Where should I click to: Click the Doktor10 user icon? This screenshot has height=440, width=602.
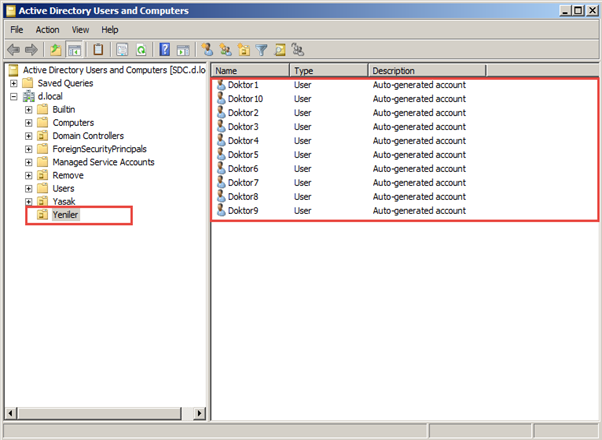click(221, 99)
